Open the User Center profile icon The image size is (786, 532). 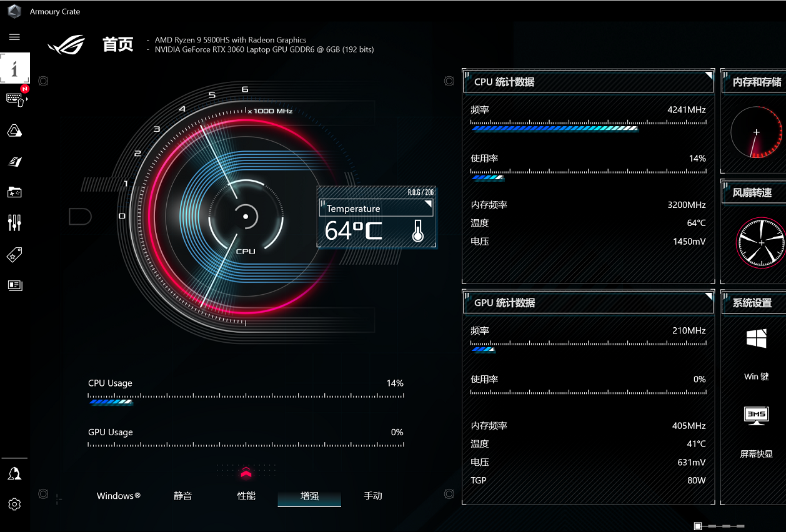[x=14, y=474]
